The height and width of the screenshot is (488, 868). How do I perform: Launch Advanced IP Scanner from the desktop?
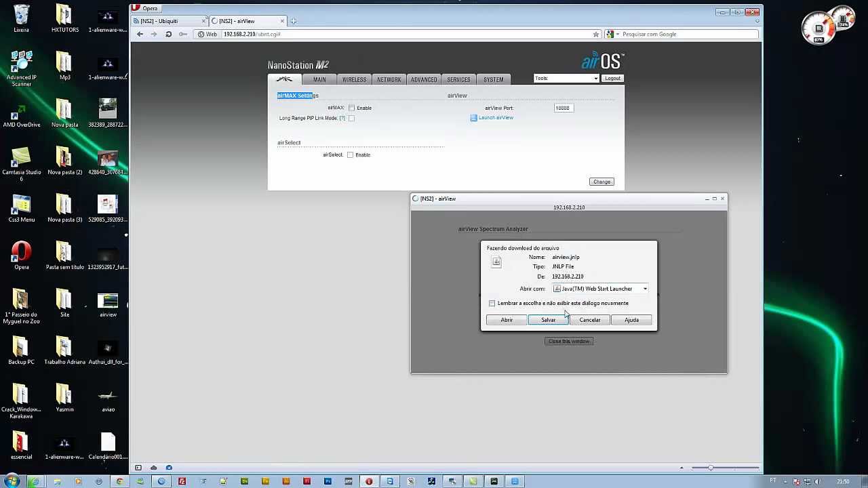[x=21, y=68]
